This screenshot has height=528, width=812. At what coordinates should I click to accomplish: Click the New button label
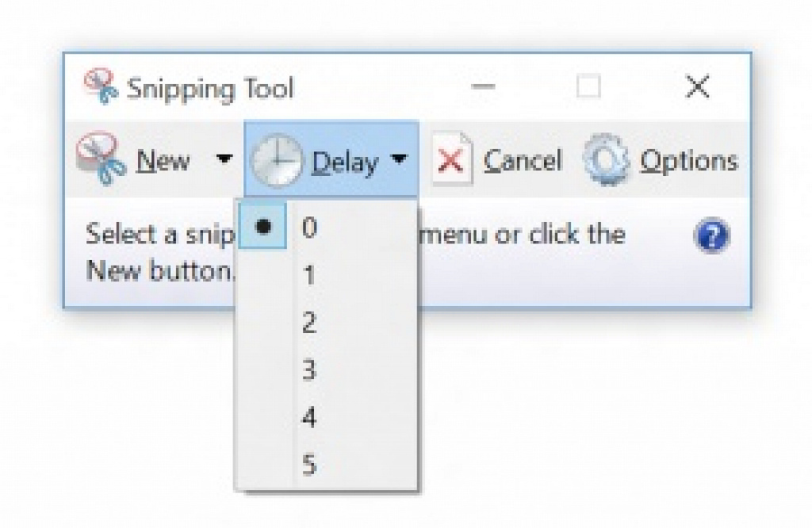[x=163, y=160]
